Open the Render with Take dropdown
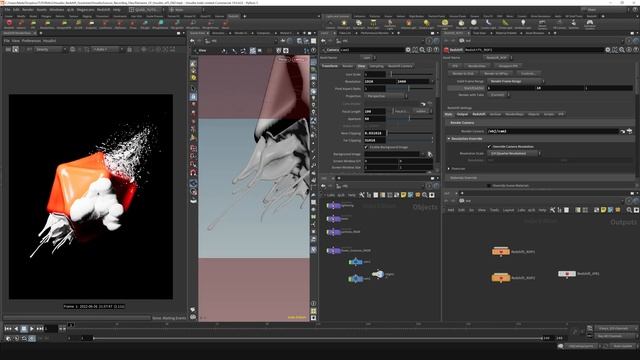 498,95
